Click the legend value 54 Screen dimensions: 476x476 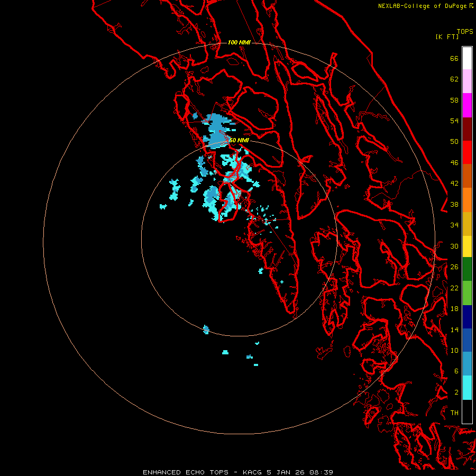pyautogui.click(x=454, y=121)
